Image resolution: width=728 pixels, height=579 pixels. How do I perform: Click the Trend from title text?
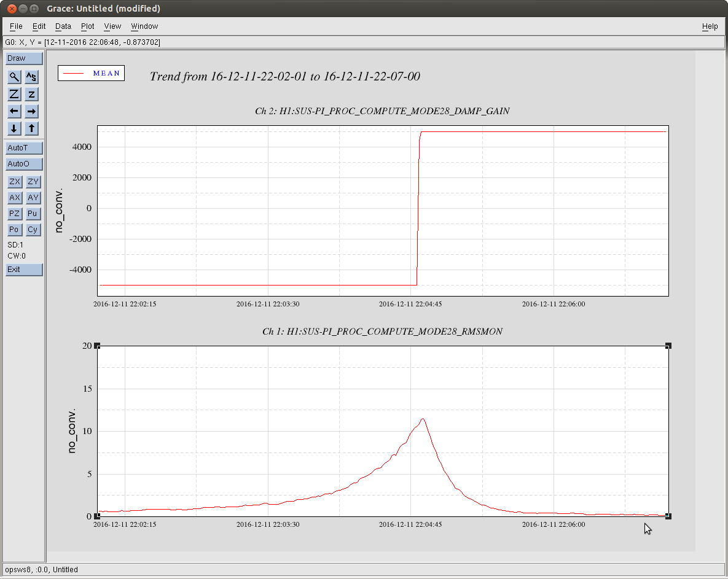285,77
